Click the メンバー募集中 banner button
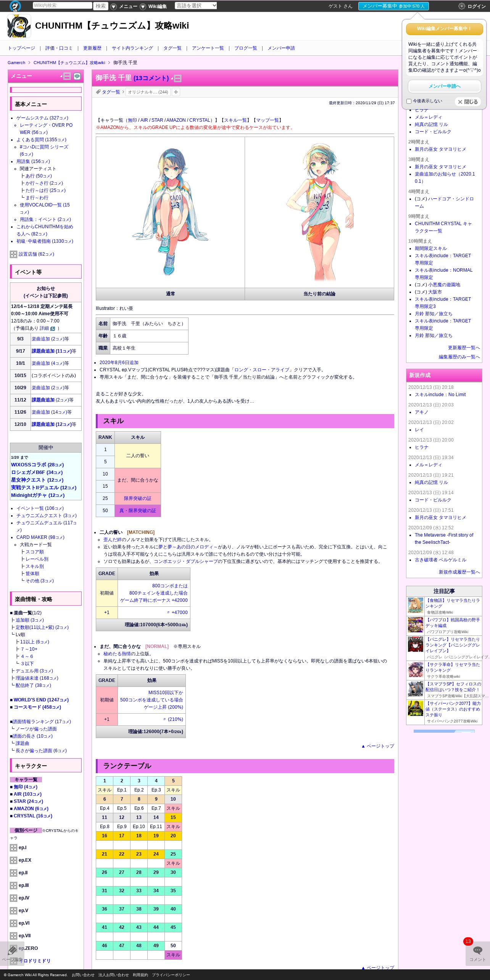This screenshot has width=490, height=980. pos(393,6)
